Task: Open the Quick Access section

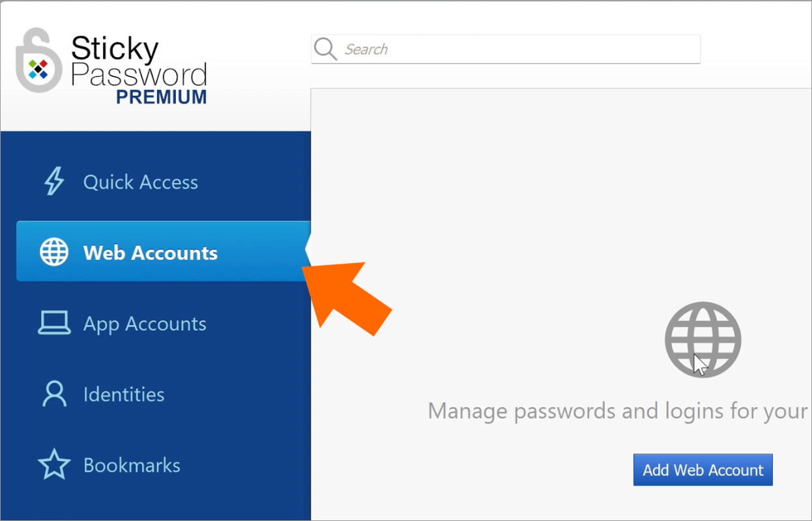Action: [x=141, y=182]
